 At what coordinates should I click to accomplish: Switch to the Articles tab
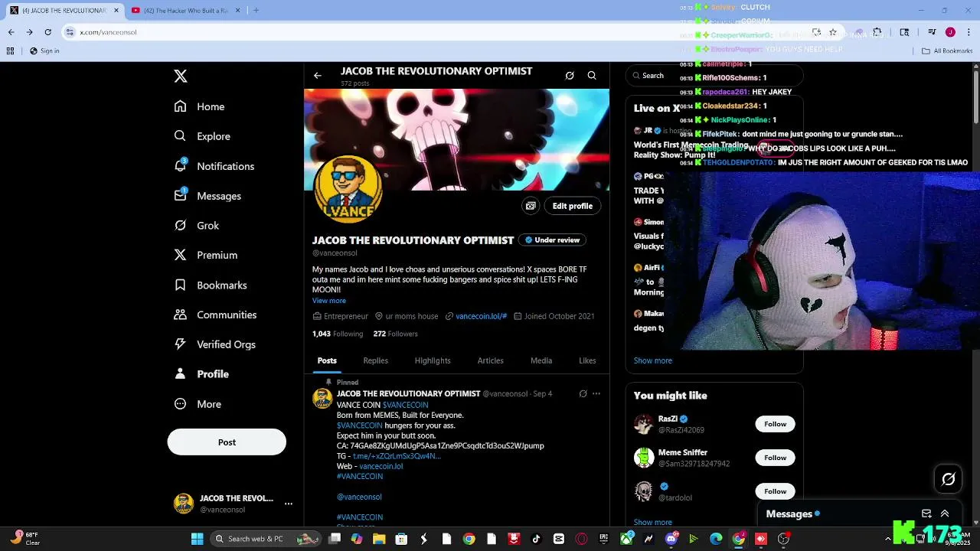coord(491,360)
